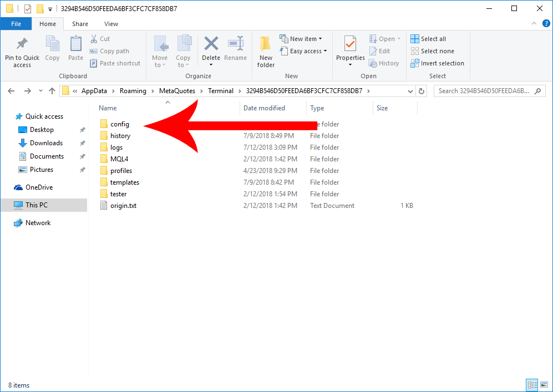
Task: Click the search magnifier icon
Action: (x=538, y=91)
